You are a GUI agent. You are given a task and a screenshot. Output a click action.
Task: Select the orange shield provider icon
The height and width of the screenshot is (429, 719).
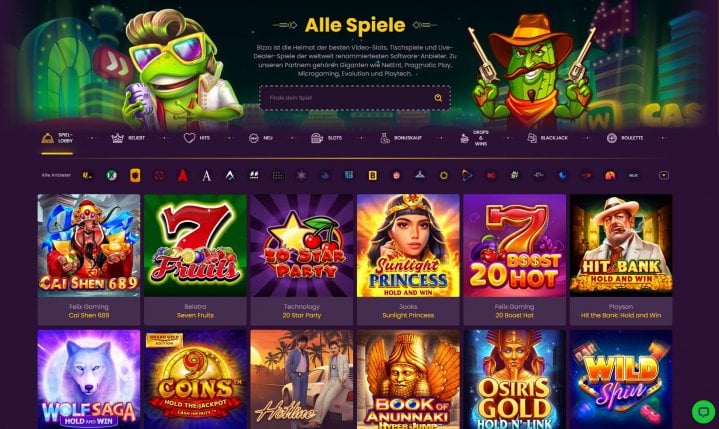(135, 175)
